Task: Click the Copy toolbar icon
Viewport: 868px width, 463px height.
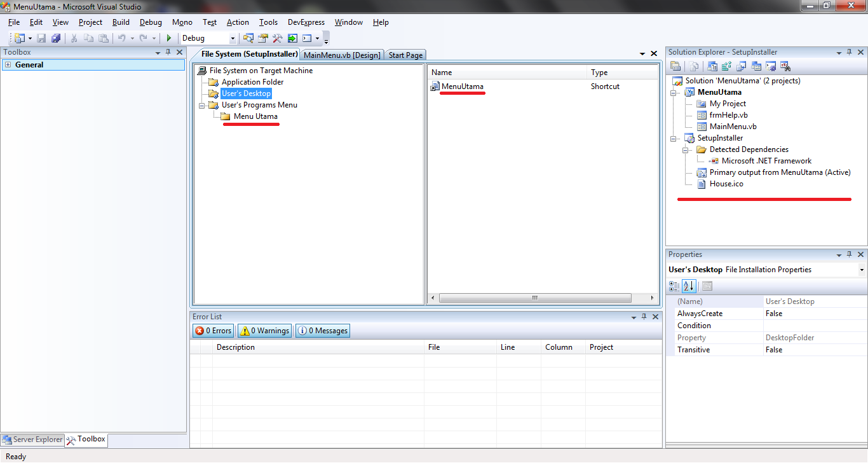Action: tap(88, 38)
